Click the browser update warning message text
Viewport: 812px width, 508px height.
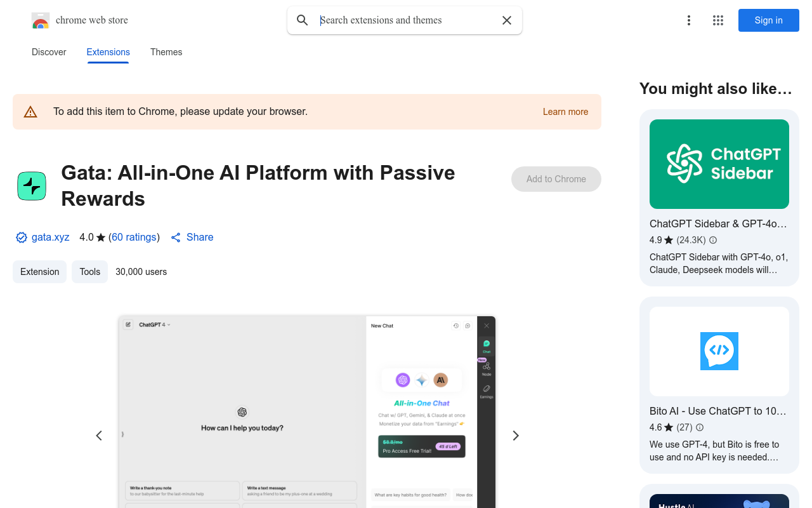point(180,112)
